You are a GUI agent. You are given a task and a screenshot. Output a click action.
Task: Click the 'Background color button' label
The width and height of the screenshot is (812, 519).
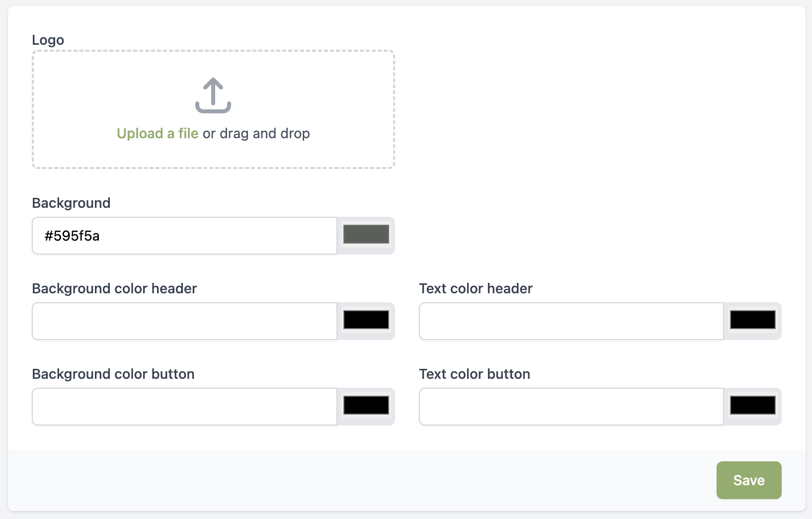click(113, 374)
